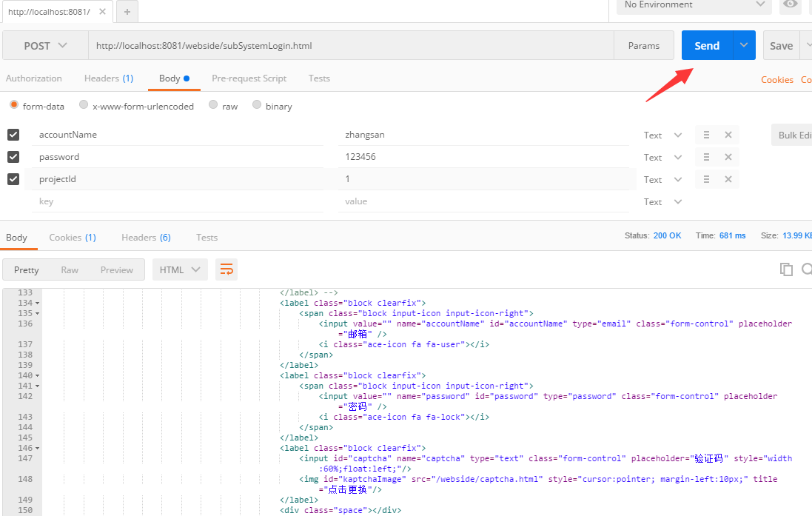The width and height of the screenshot is (812, 516).
Task: Open a new request tab with the plus icon
Action: [x=127, y=11]
